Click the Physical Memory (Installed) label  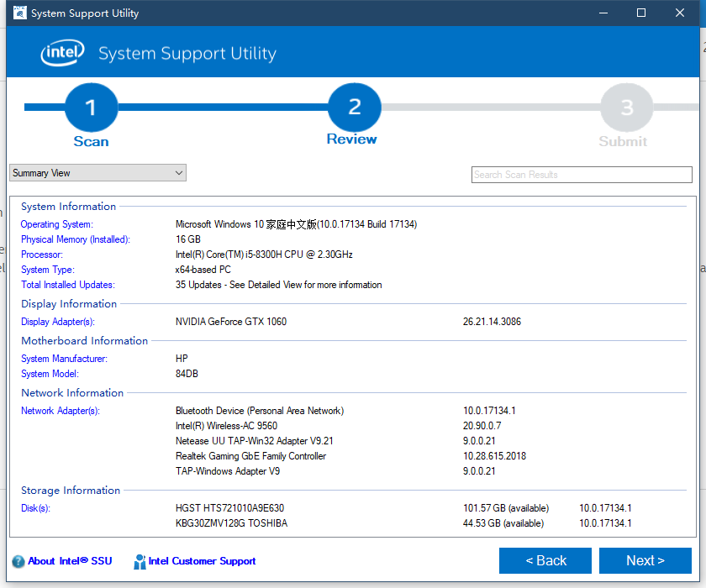[76, 239]
